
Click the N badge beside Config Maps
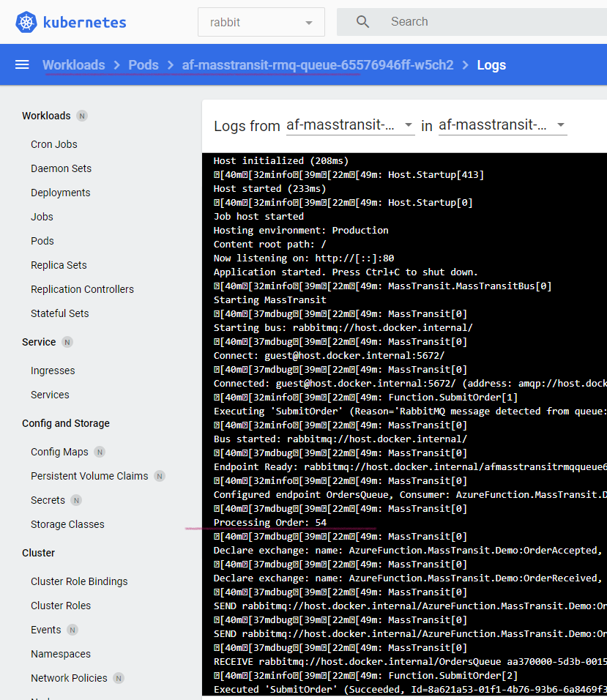[x=100, y=453]
